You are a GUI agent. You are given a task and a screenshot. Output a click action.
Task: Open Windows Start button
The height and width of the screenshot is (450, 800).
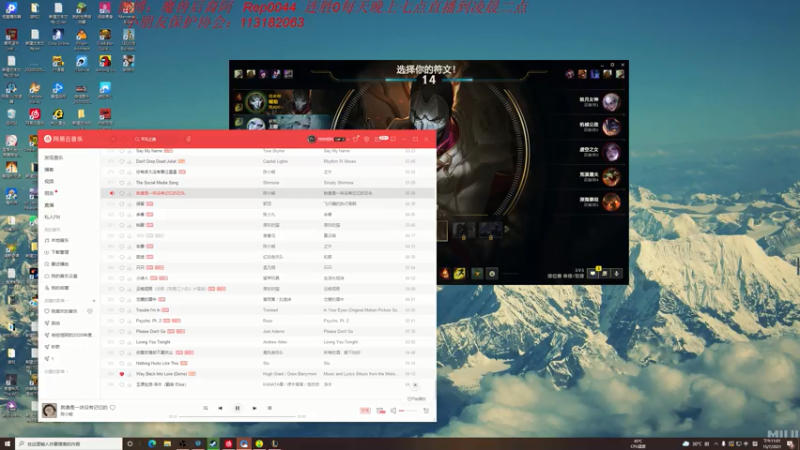[7, 444]
